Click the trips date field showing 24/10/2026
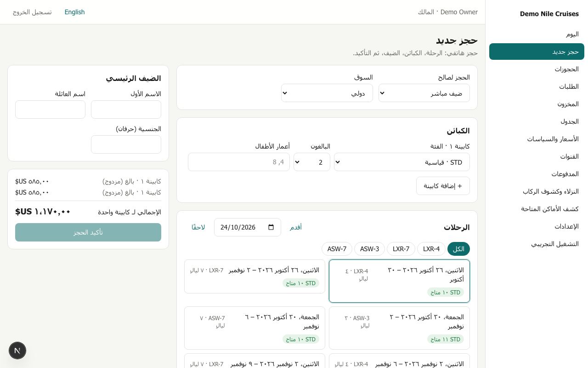588x368 pixels. click(x=248, y=227)
